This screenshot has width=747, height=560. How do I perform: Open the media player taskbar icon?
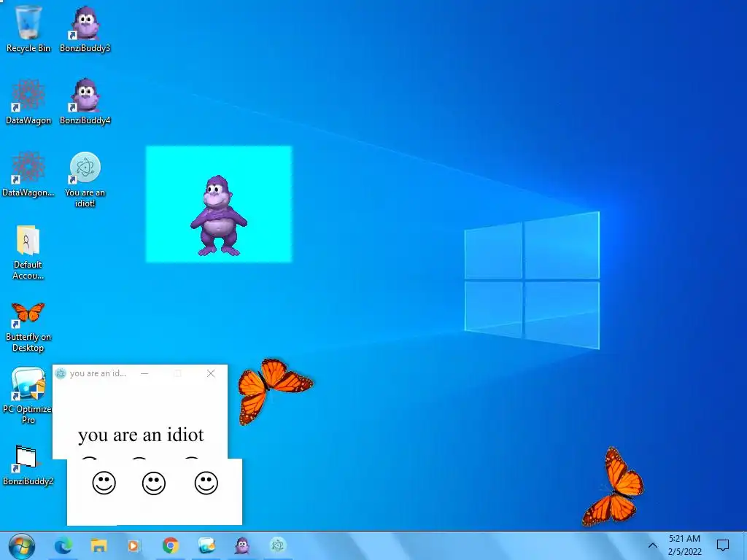point(135,545)
